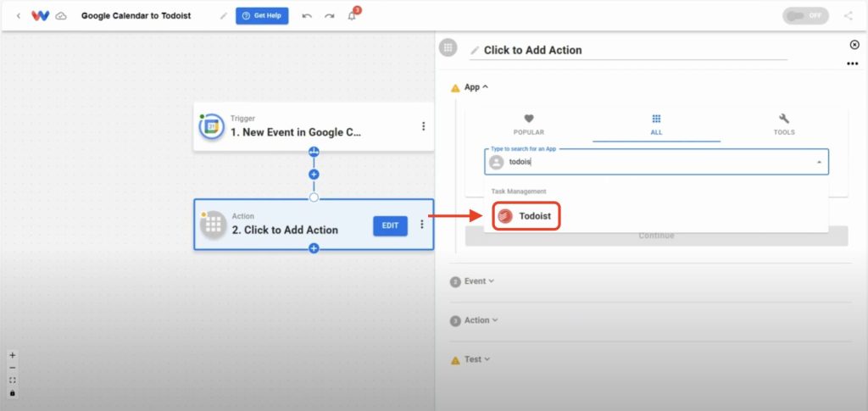Expand the Event section
868x411 pixels.
[479, 281]
